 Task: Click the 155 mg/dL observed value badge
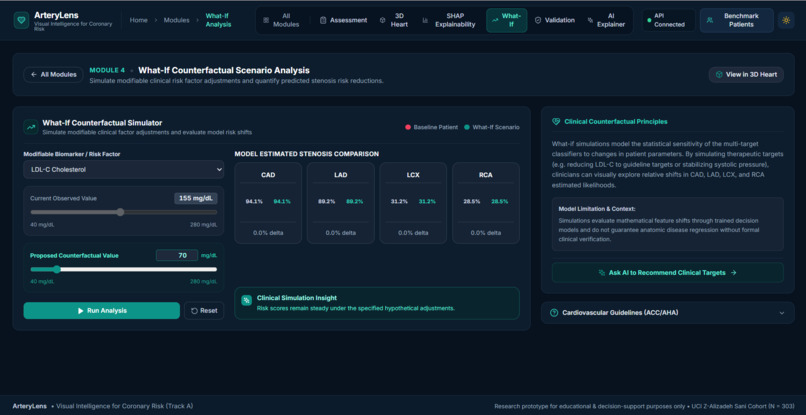tap(195, 199)
